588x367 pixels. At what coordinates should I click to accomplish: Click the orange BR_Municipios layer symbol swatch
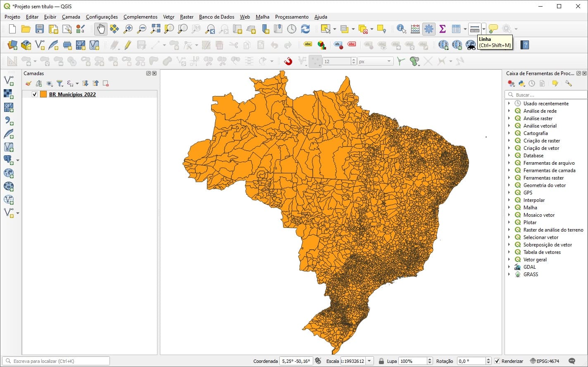tap(43, 95)
